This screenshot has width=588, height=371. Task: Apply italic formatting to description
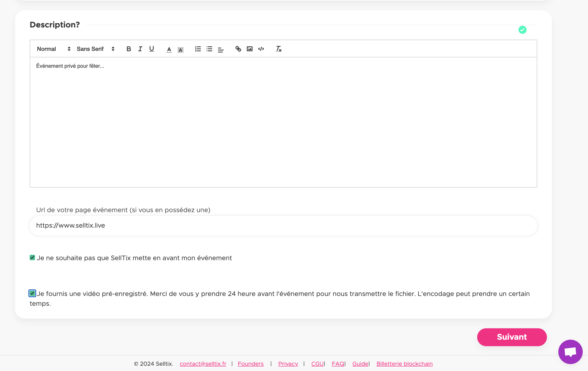[140, 49]
